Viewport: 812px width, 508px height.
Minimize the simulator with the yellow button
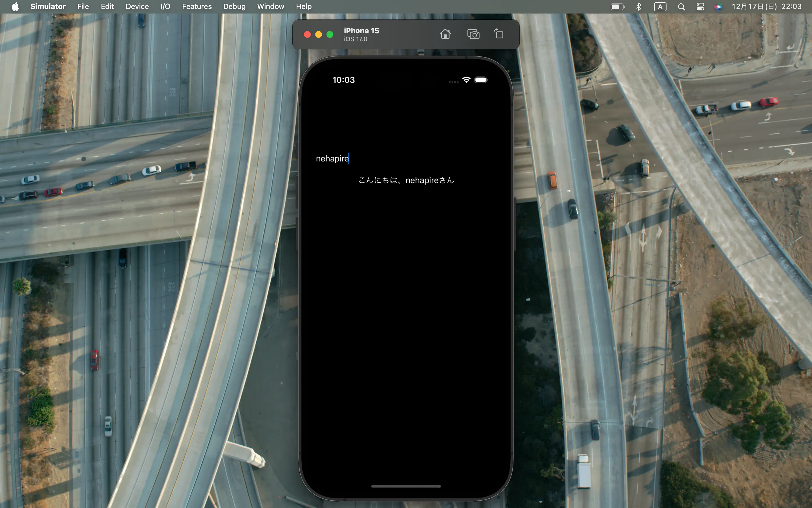[x=318, y=34]
